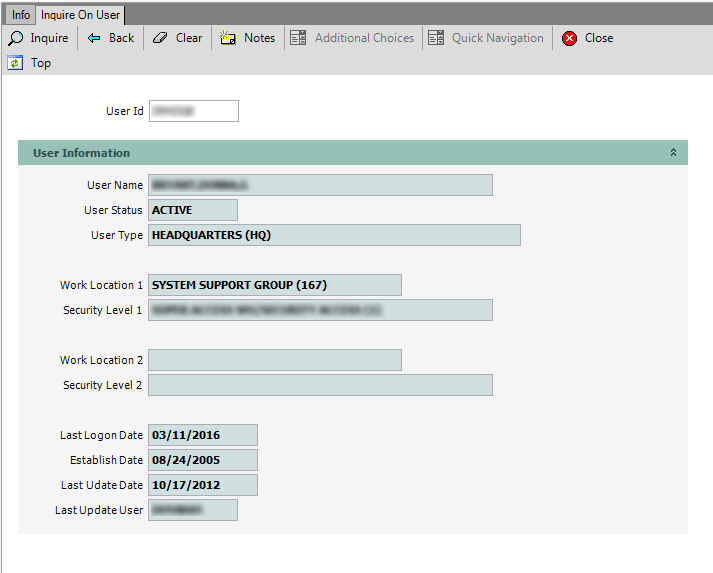The image size is (713, 573).
Task: Click the Top icon below Inquire
Action: pos(15,63)
